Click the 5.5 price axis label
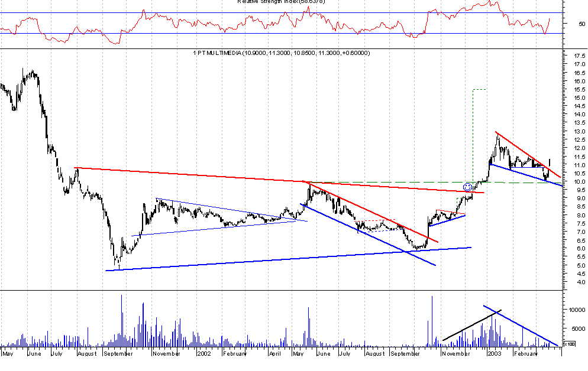Screen dimensions: 588x371 (581, 257)
